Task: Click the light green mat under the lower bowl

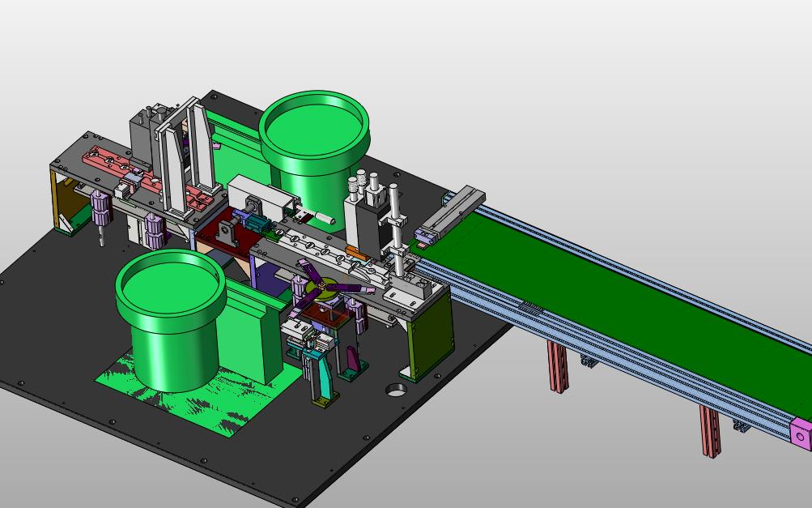Action: (x=199, y=396)
